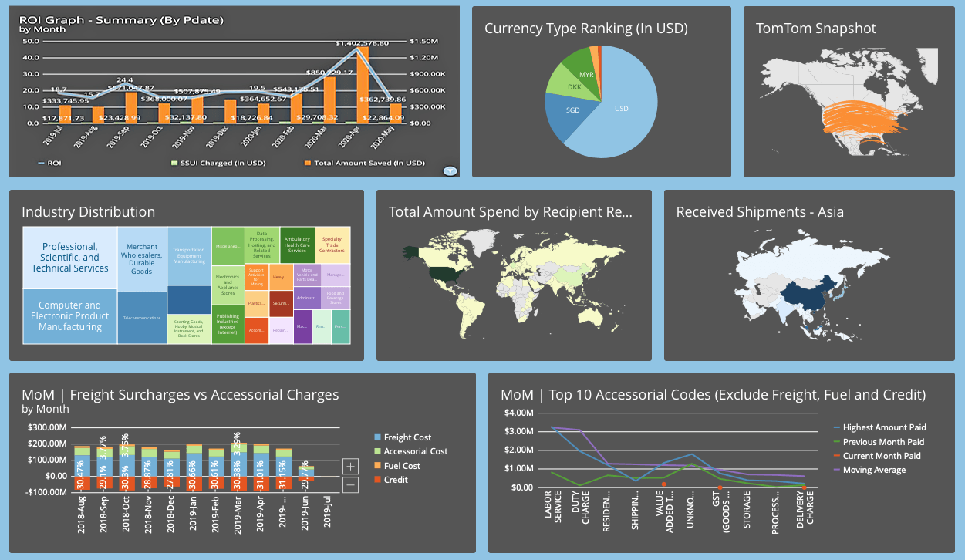Click the filter icon on ROI Graph

click(x=450, y=170)
